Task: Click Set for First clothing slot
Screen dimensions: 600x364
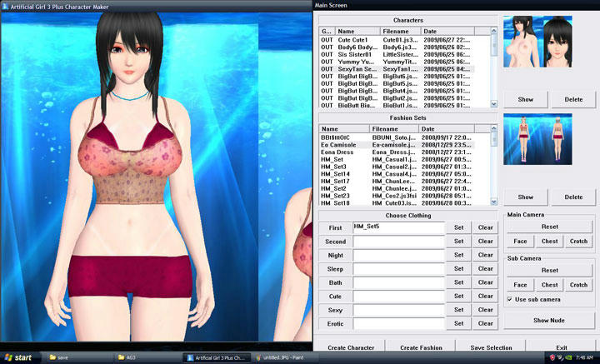Action: click(x=459, y=227)
